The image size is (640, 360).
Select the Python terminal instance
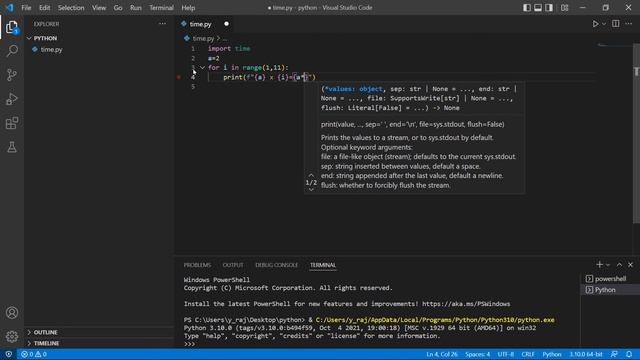click(610, 290)
